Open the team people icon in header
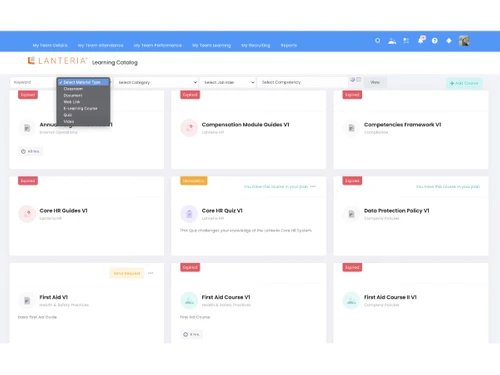This screenshot has height=375, width=500. point(392,41)
